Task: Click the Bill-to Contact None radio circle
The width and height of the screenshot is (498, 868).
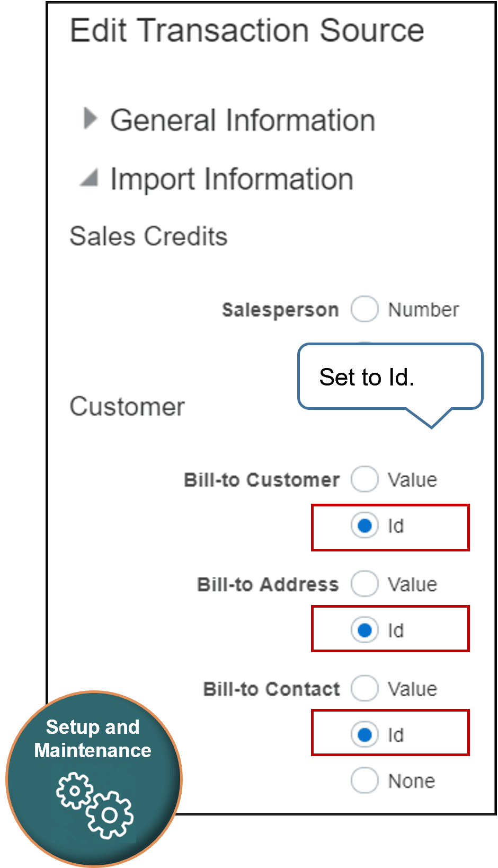Action: pyautogui.click(x=364, y=781)
